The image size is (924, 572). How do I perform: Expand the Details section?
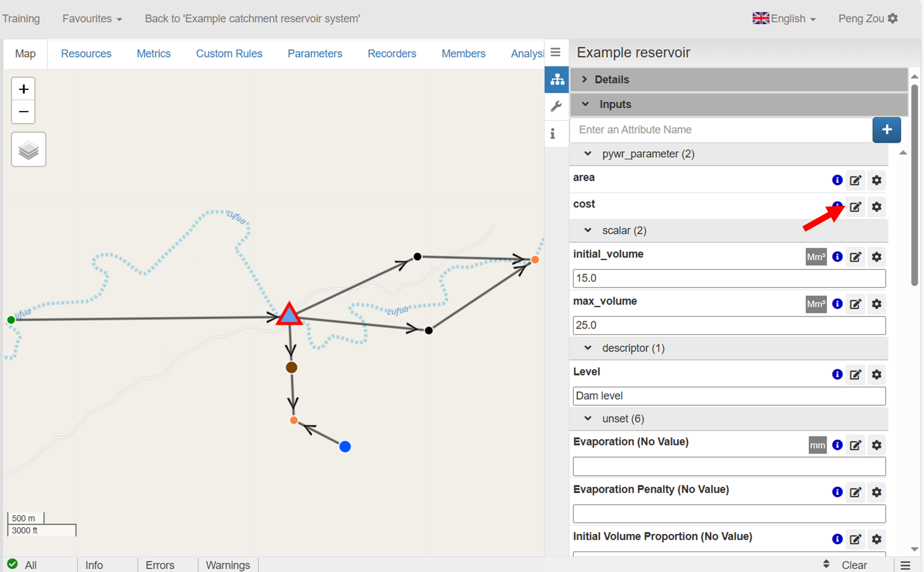click(x=611, y=79)
